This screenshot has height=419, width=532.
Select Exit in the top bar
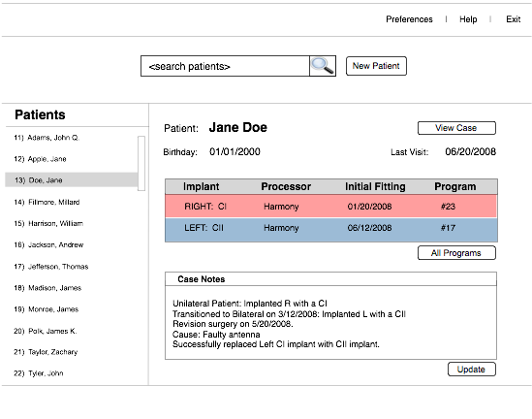tap(513, 19)
